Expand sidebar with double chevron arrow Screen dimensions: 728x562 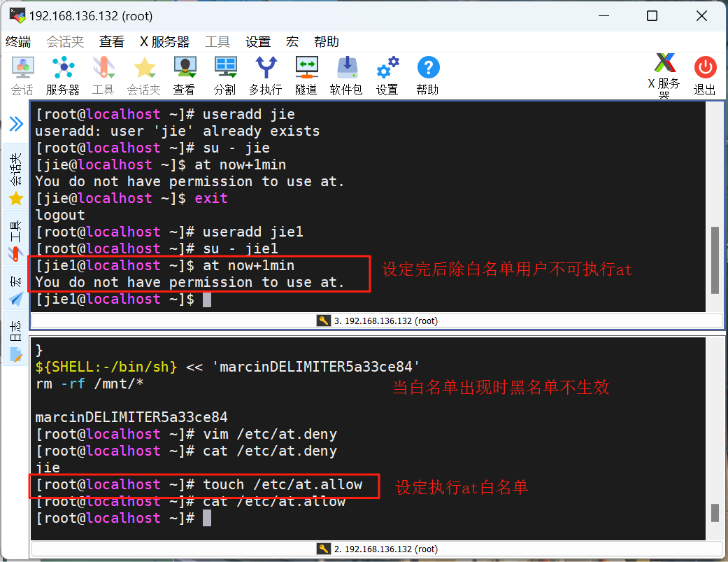(x=16, y=124)
